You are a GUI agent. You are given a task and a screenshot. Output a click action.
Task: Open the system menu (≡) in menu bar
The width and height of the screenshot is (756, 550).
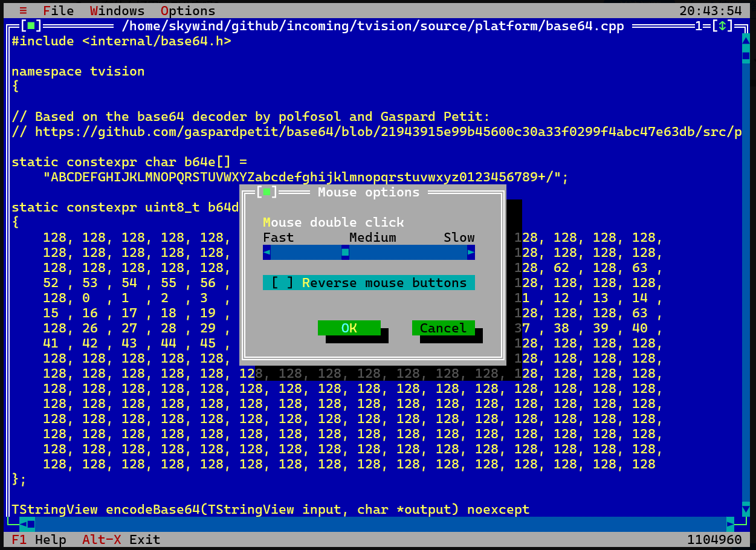pos(23,11)
